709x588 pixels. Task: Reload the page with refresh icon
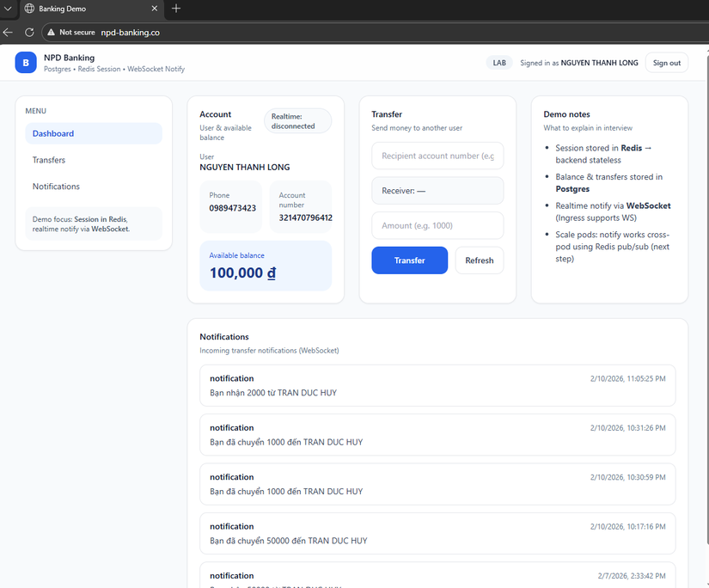[29, 32]
